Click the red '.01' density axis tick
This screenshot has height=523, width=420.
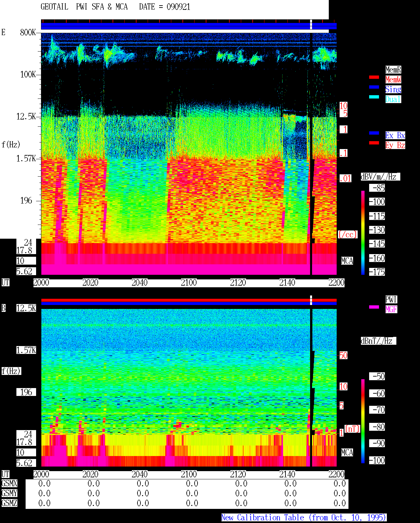(x=345, y=179)
